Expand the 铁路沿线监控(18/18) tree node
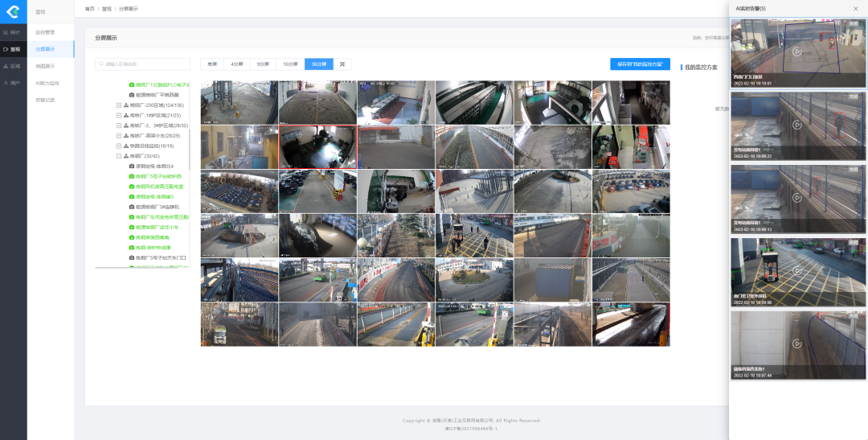The image size is (868, 440). click(119, 146)
